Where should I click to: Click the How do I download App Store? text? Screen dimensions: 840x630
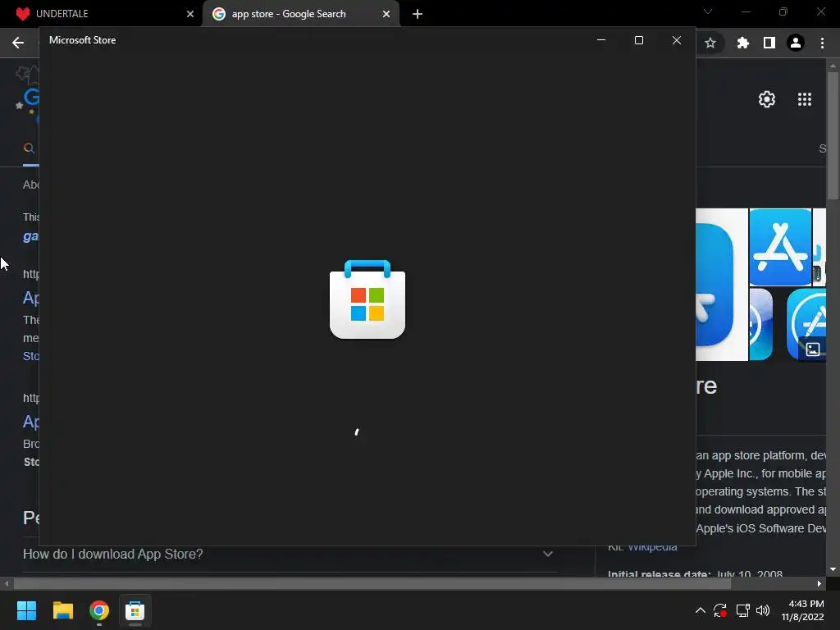[113, 554]
